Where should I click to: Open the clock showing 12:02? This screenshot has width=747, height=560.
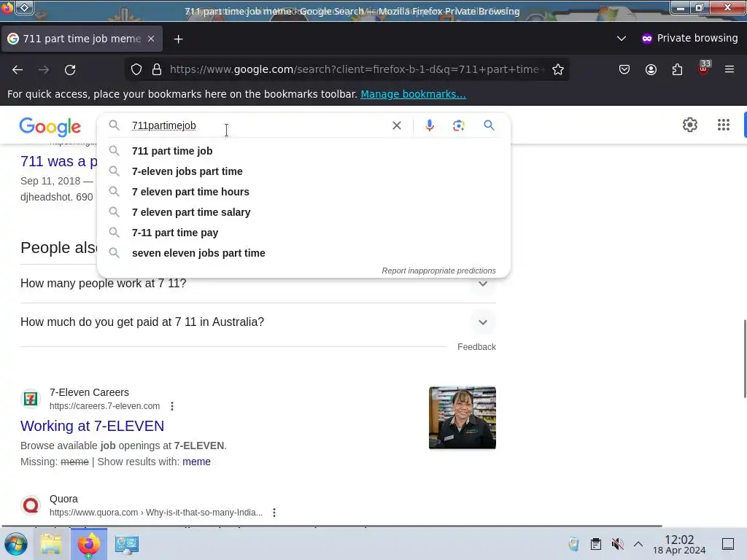tap(679, 544)
